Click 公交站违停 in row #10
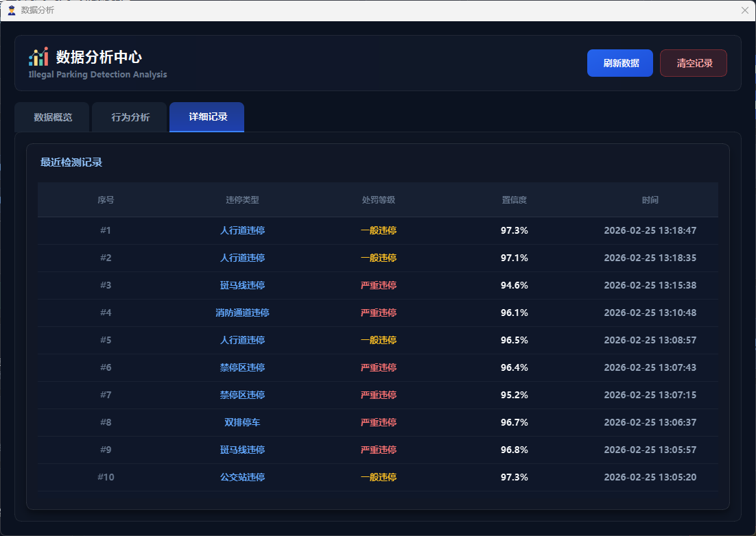This screenshot has height=536, width=756. [x=243, y=477]
